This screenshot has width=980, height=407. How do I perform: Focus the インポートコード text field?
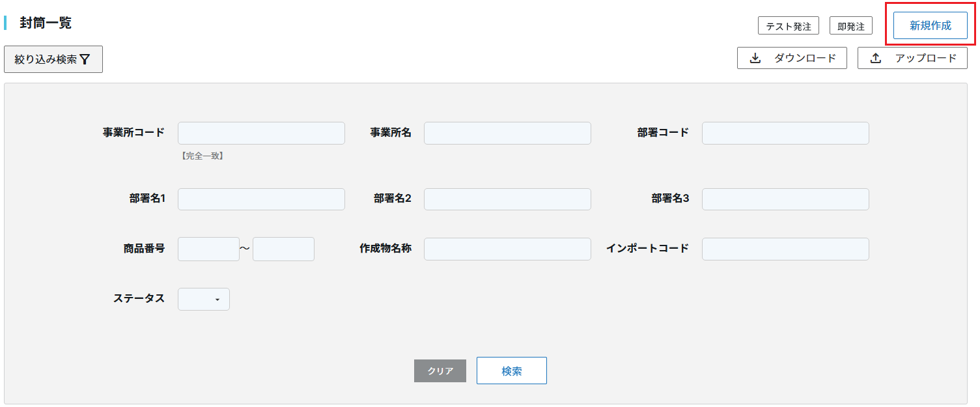[x=785, y=249]
